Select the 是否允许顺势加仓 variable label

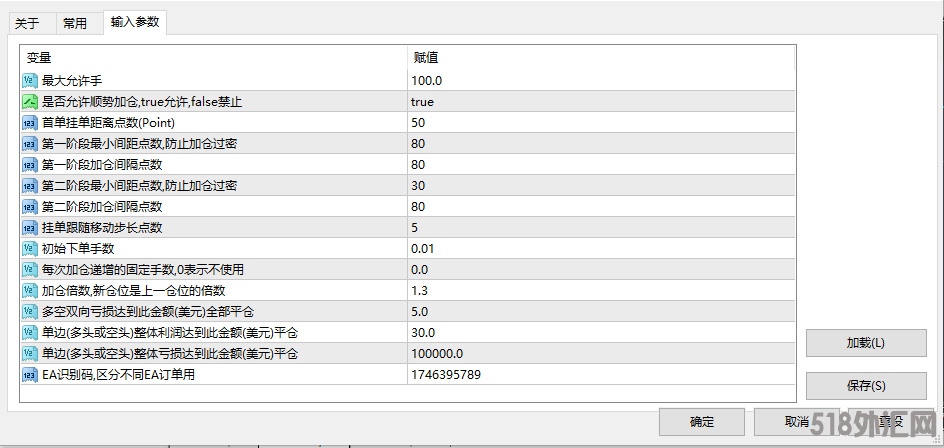point(142,102)
